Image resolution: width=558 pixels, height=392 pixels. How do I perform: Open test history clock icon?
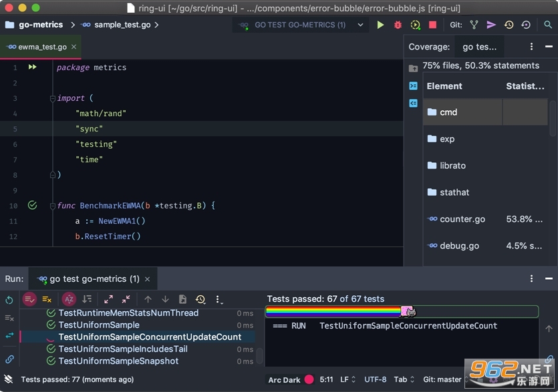(200, 300)
